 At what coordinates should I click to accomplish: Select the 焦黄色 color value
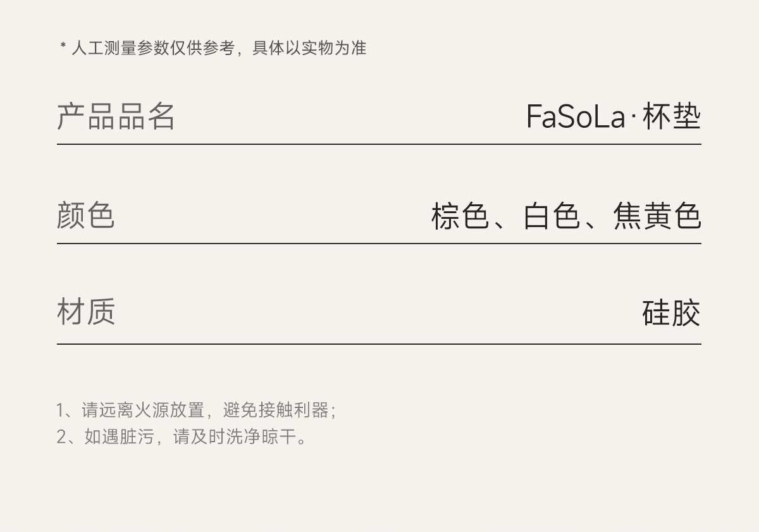pyautogui.click(x=657, y=216)
